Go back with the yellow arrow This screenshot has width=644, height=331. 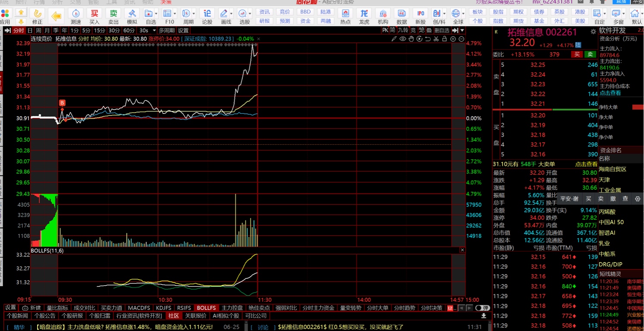coord(56,16)
